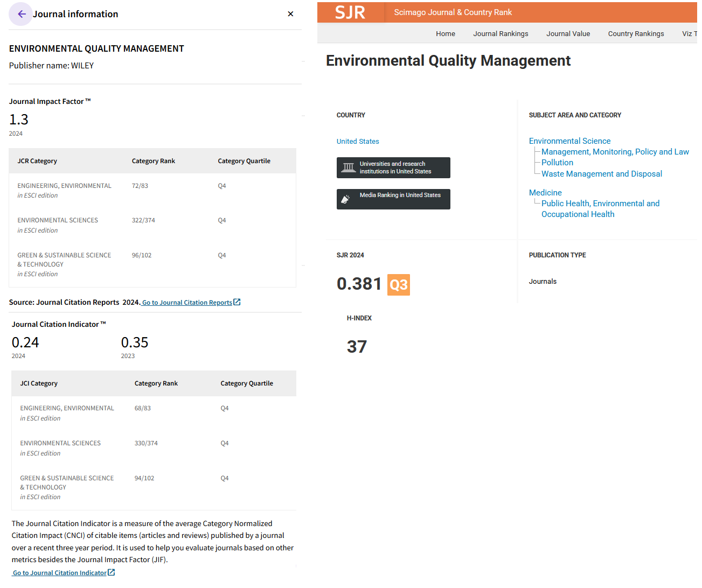Click the building icon for Universities and research institutions
702x588 pixels.
click(x=349, y=167)
